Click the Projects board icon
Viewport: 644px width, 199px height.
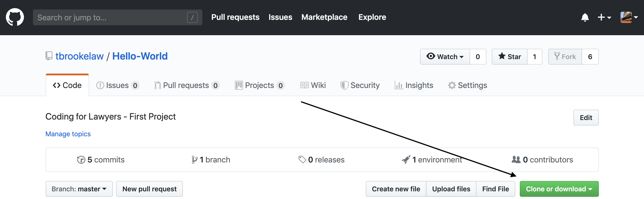239,85
